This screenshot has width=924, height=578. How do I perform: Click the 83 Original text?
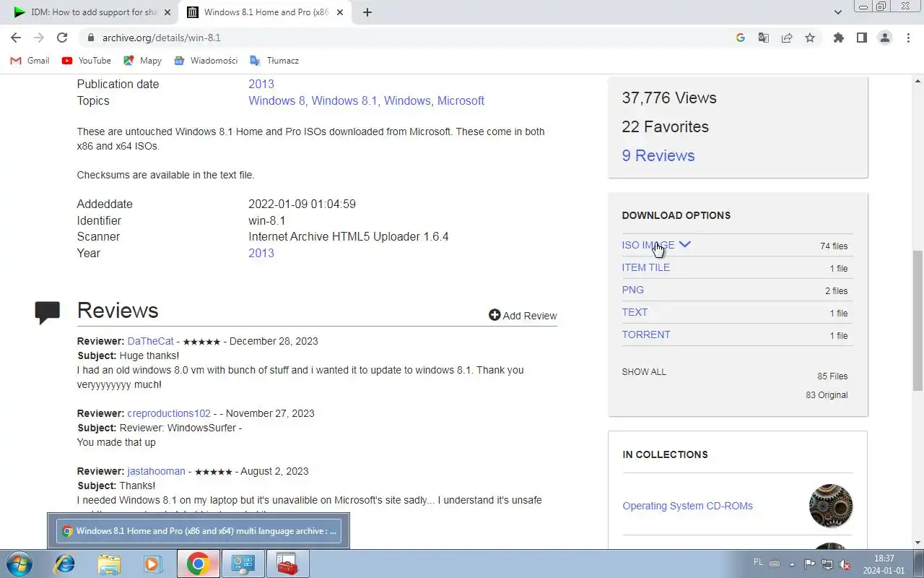coord(827,395)
